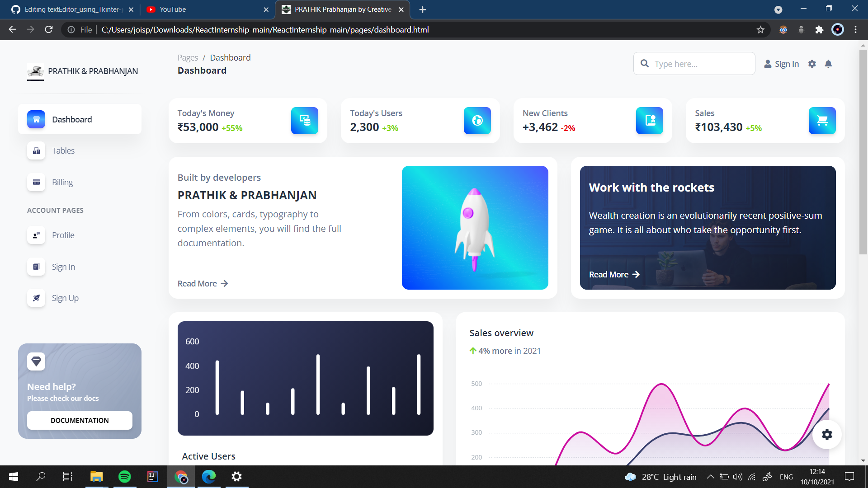Open volume control in system tray
Image resolution: width=868 pixels, height=488 pixels.
[x=738, y=477]
